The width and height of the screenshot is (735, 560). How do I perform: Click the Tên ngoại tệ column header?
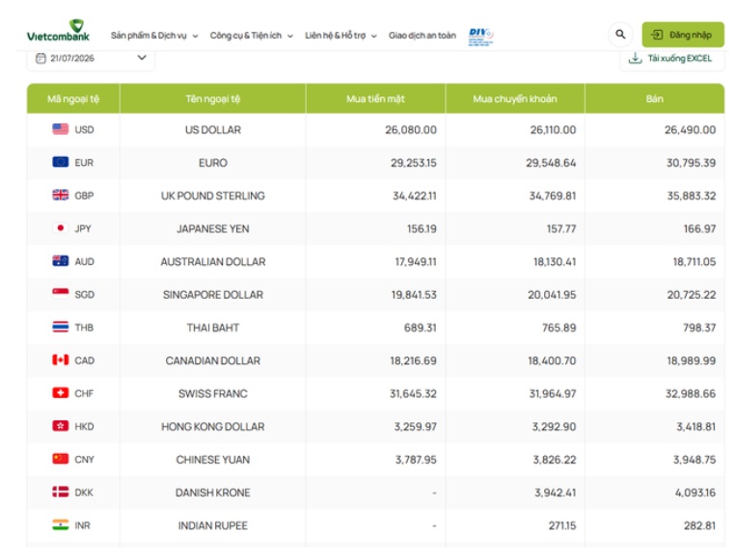(213, 99)
